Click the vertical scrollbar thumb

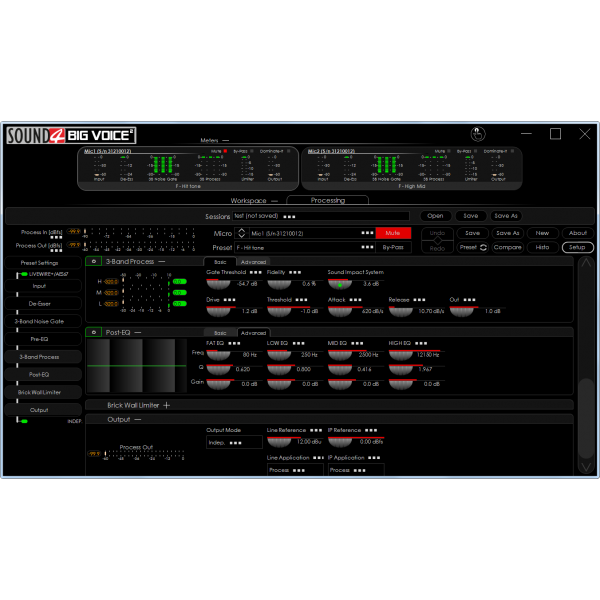(x=586, y=417)
